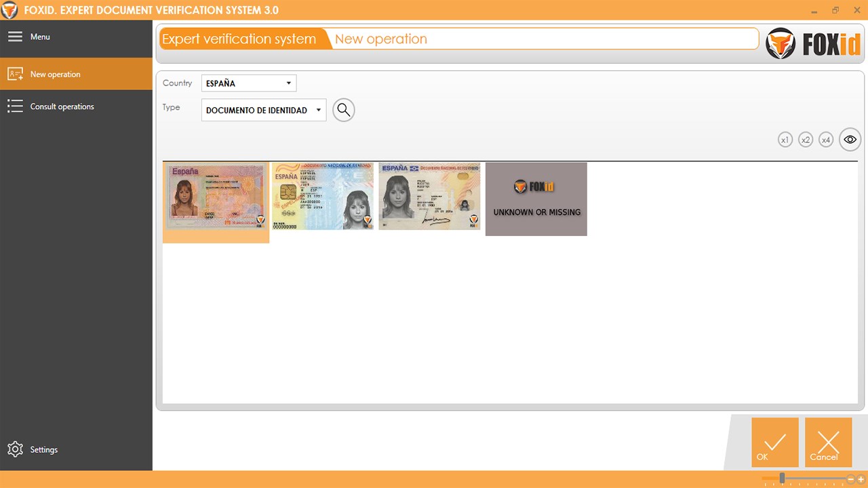This screenshot has width=868, height=488.
Task: Click the fox app icon in title bar
Action: point(9,10)
